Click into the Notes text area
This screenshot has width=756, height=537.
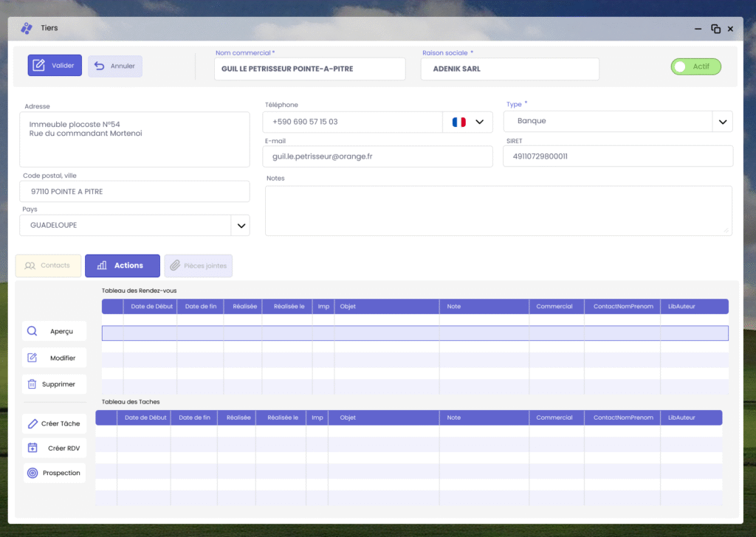click(x=498, y=210)
